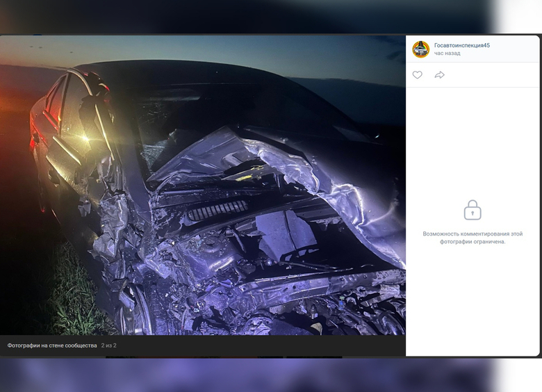
Task: Like the photo with the heart icon
Action: [417, 75]
